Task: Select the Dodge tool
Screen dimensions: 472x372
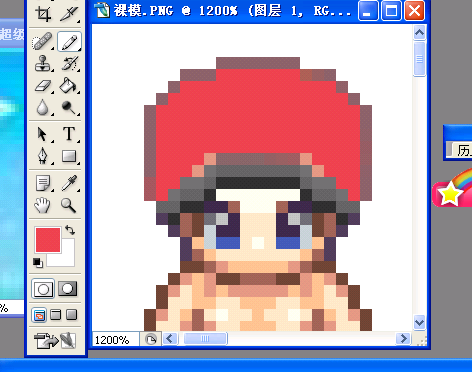Action: click(69, 107)
